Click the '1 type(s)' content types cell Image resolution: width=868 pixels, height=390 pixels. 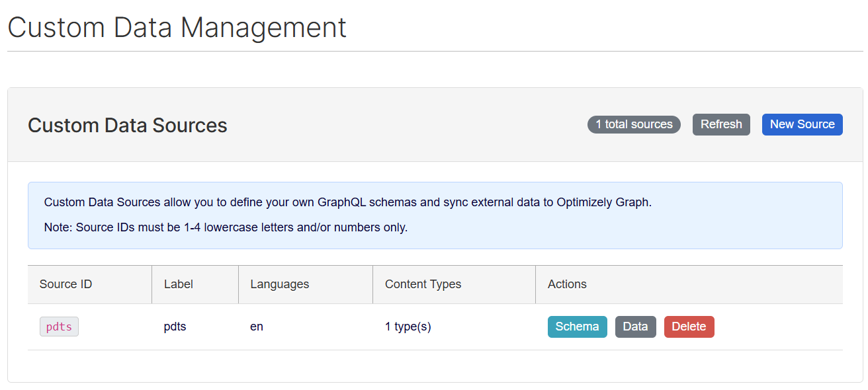click(408, 327)
